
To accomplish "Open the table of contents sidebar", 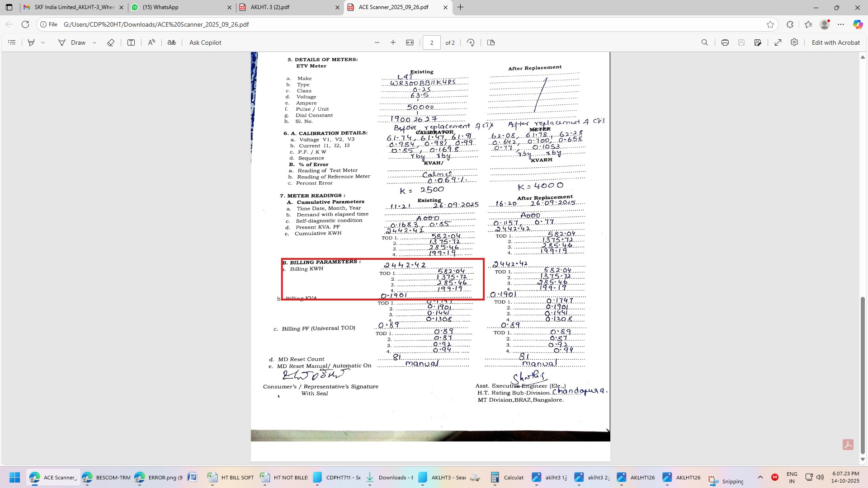I will [12, 42].
